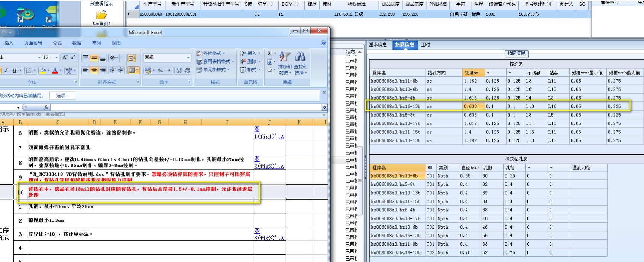
Task: Click 选项... security warning button
Action: point(62,96)
